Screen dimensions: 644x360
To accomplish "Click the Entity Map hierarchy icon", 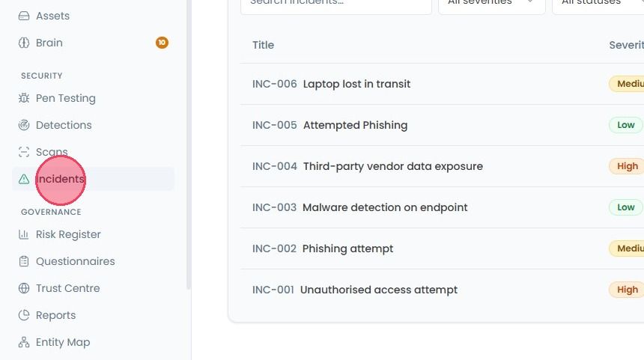I will pos(24,342).
